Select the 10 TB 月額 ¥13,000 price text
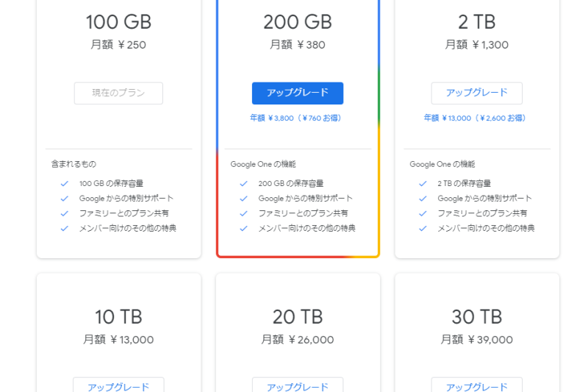Screen dimensions: 588x392 (118, 340)
